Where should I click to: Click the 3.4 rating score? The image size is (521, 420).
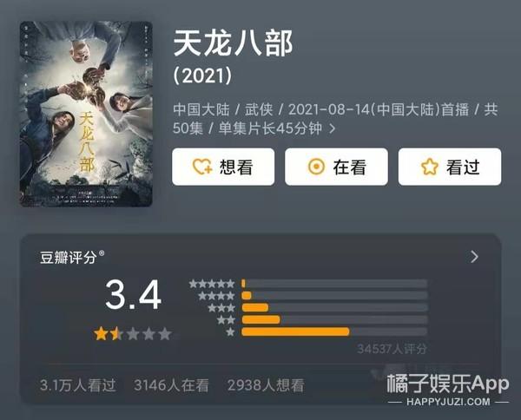pyautogui.click(x=133, y=295)
